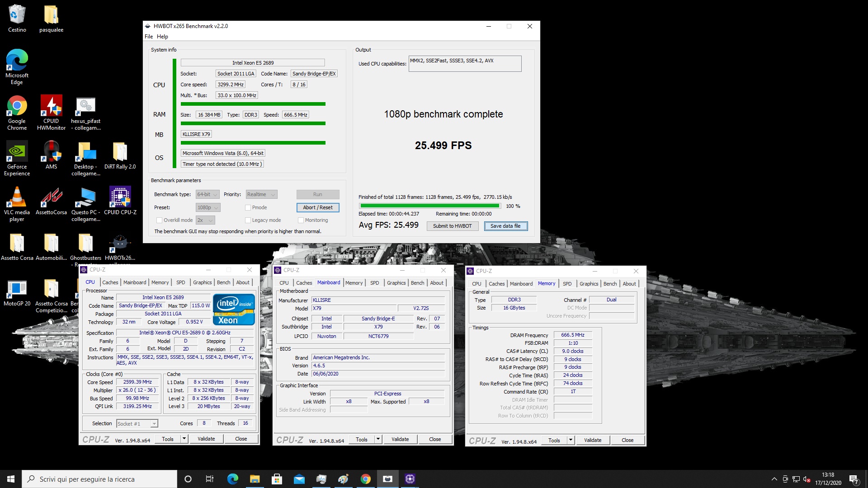Open CPUID CPU-Z desktop shortcut

[120, 201]
